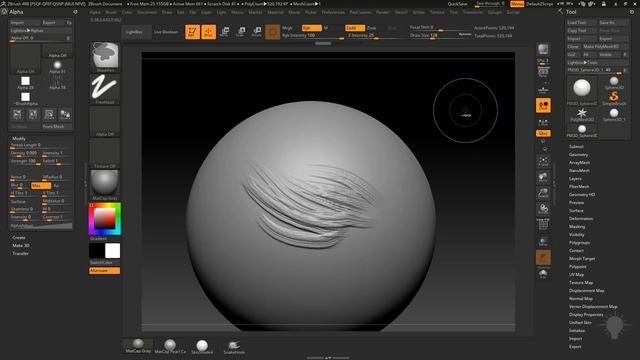Toggle the Gradient button under color picker
The height and width of the screenshot is (360, 640).
tap(104, 238)
